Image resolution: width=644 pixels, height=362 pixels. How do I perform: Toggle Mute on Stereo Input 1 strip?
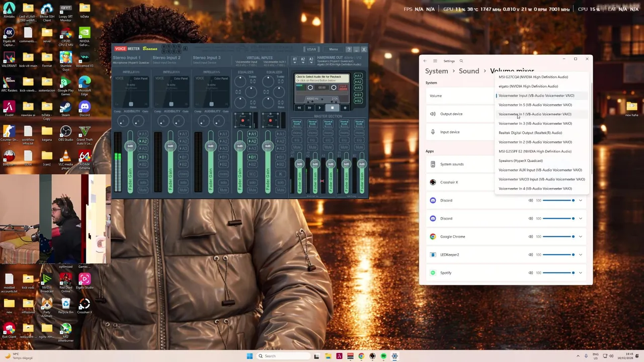pos(143,190)
